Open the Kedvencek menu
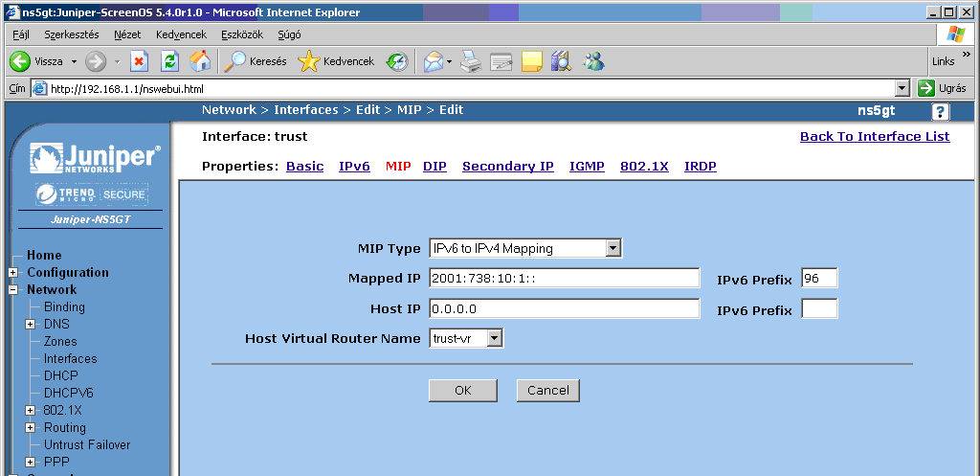Viewport: 980px width, 476px height. (181, 34)
